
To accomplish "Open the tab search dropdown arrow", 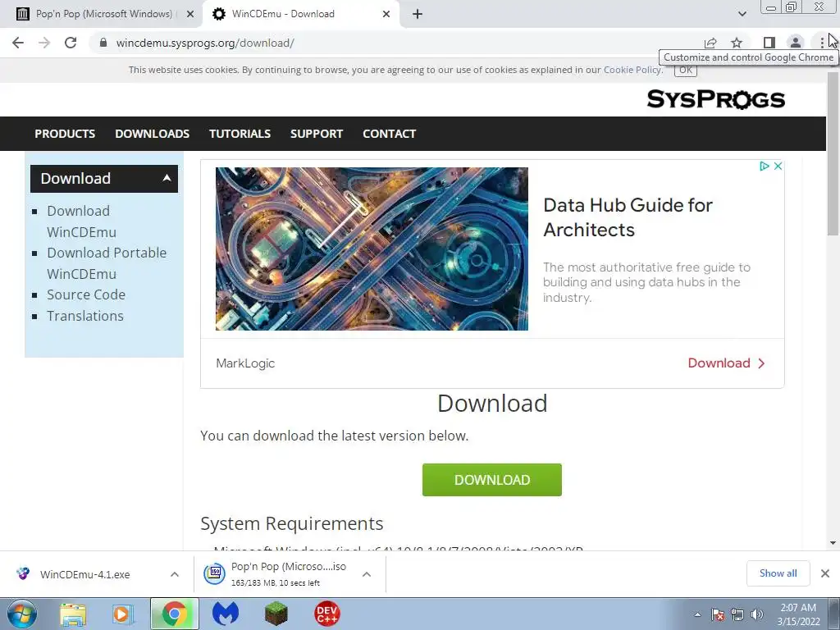I will [x=742, y=14].
